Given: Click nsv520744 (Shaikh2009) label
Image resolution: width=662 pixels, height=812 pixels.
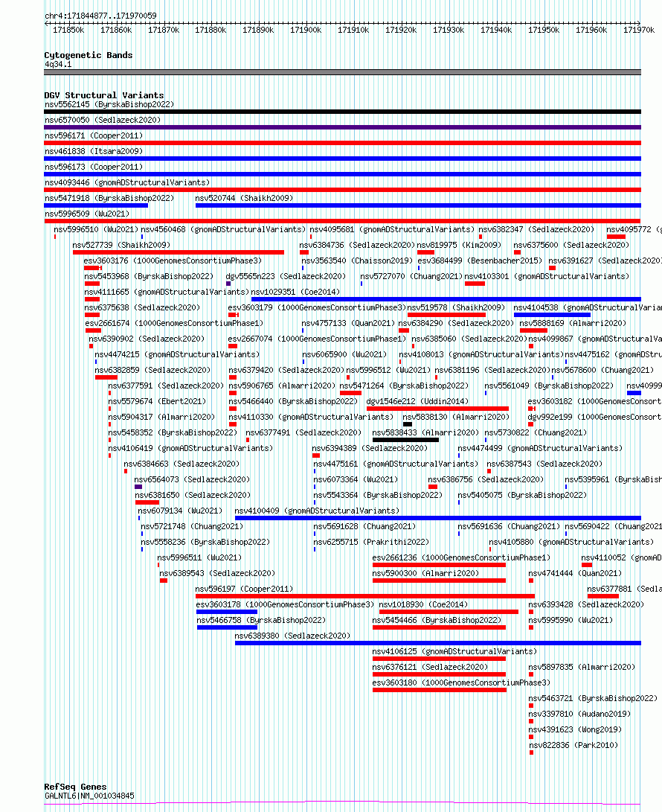Looking at the screenshot, I should [x=244, y=198].
